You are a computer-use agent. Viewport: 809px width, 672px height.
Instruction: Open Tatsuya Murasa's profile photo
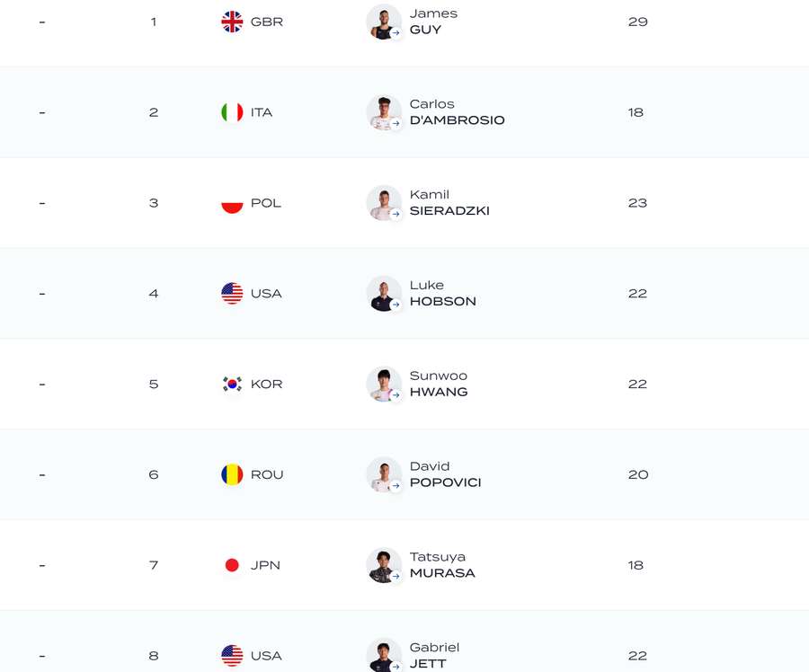click(383, 564)
